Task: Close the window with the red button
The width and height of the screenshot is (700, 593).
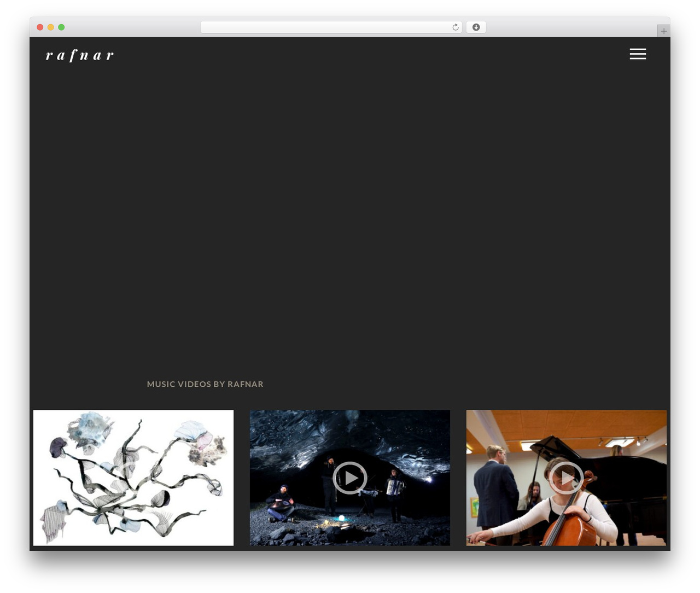Action: [x=40, y=27]
